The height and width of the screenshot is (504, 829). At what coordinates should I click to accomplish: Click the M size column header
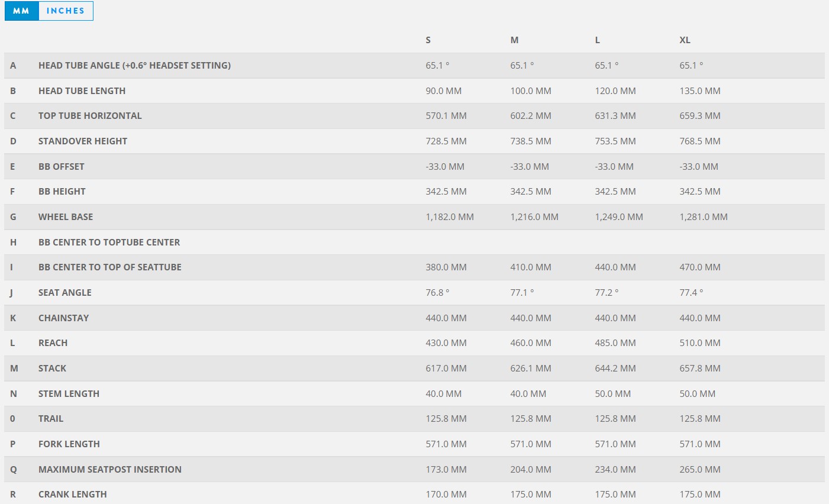pyautogui.click(x=514, y=40)
